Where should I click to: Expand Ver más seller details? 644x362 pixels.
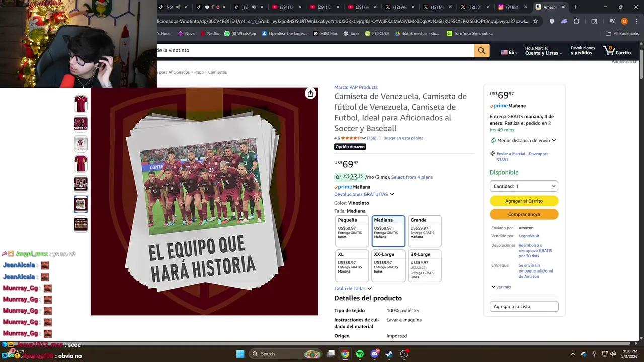[x=501, y=287]
